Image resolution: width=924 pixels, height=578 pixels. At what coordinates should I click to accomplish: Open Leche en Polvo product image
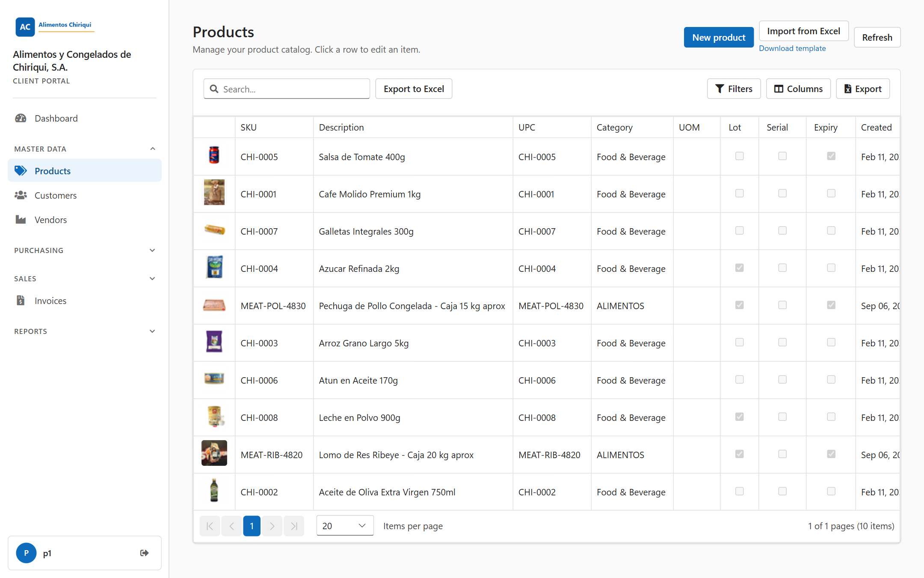[215, 416]
